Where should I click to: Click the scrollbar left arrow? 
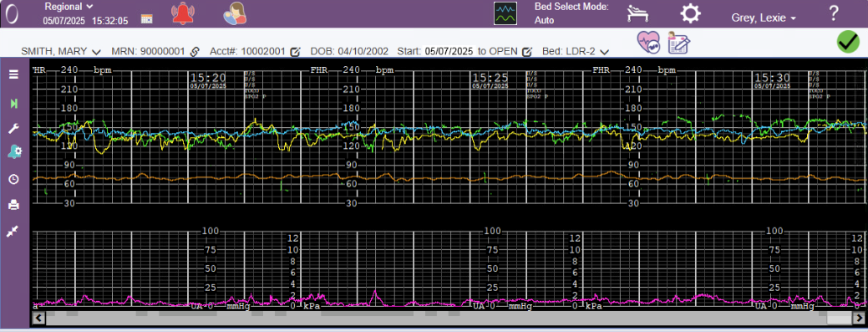tap(38, 318)
